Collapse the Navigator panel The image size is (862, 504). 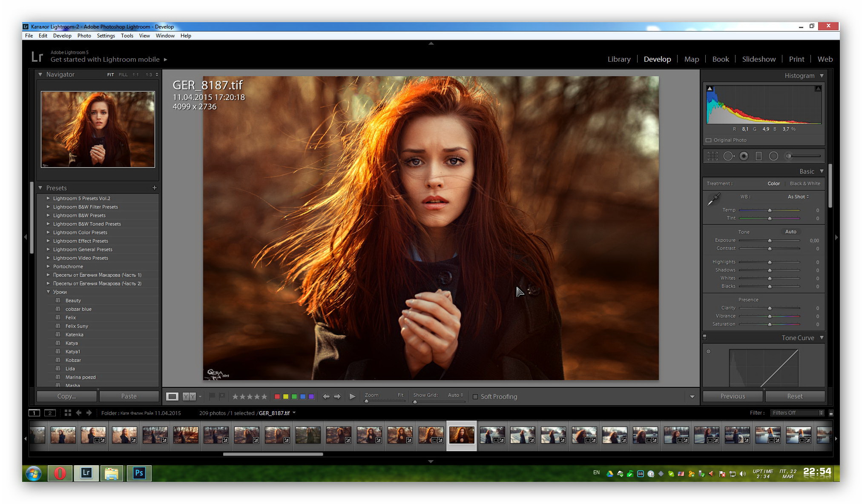40,74
